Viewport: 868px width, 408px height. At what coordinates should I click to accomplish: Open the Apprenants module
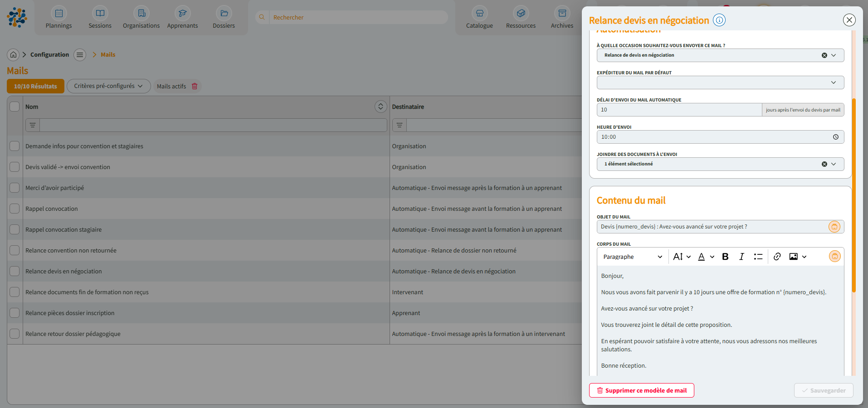coord(182,17)
